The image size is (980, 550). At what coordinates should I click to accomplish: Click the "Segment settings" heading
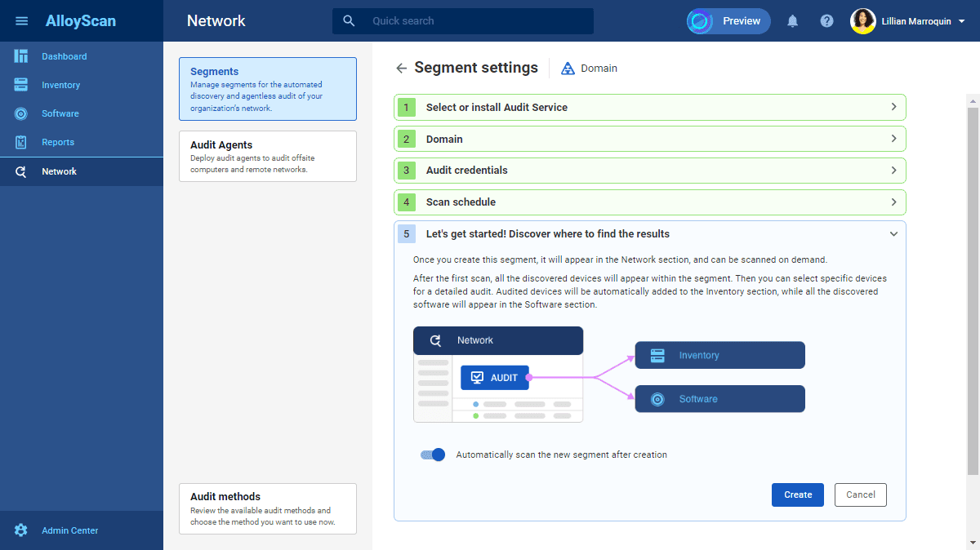click(x=476, y=68)
